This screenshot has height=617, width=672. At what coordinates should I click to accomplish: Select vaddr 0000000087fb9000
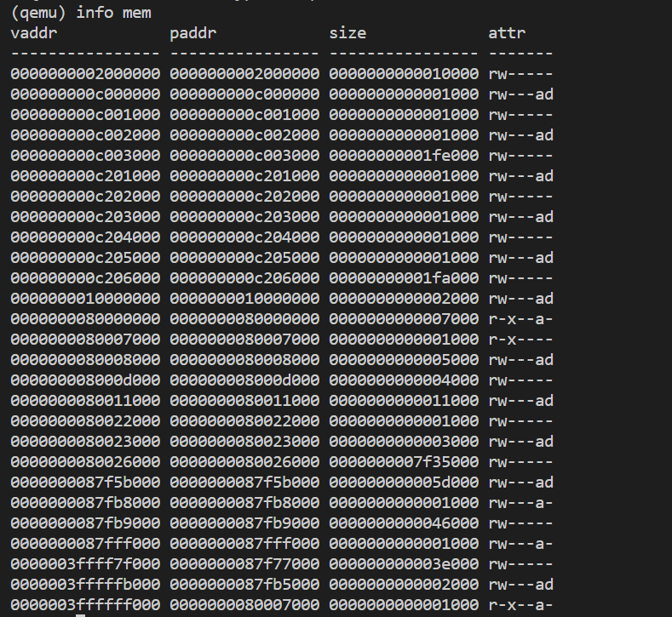(86, 523)
